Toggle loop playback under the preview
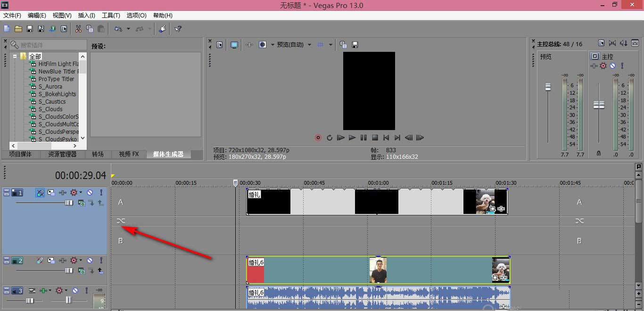644x311 pixels. click(x=330, y=138)
